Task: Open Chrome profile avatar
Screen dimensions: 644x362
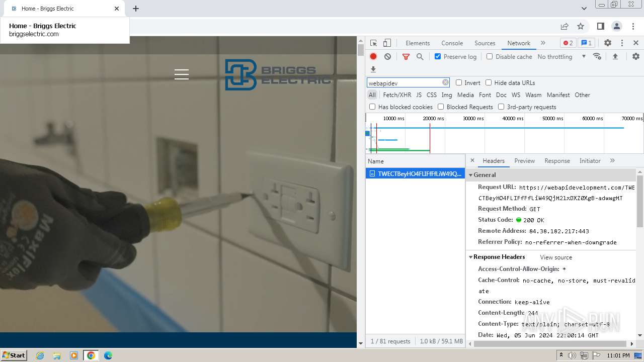Action: pyautogui.click(x=616, y=26)
